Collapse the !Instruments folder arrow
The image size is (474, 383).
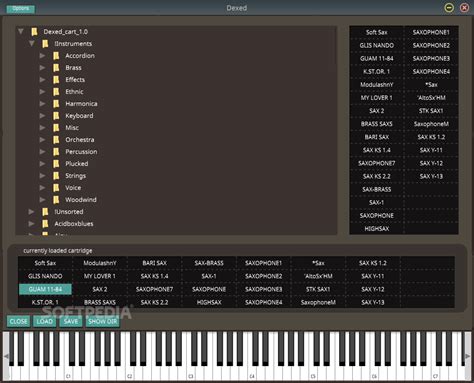pyautogui.click(x=32, y=44)
